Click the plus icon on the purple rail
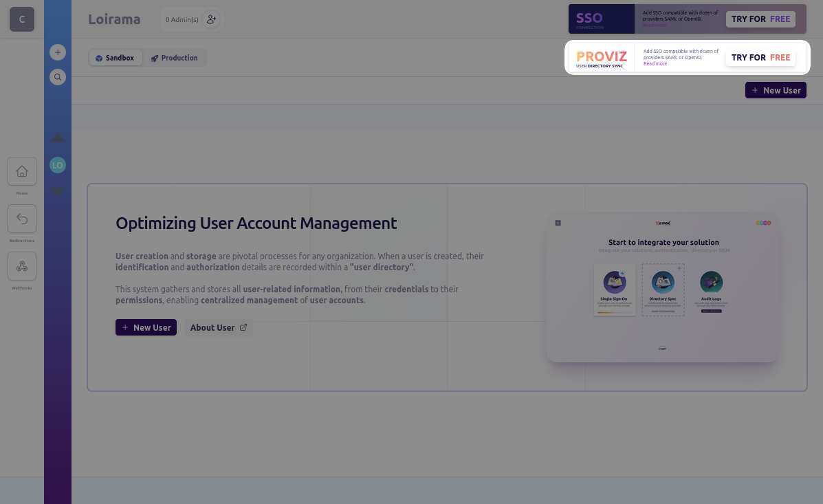The image size is (823, 504). click(x=58, y=52)
